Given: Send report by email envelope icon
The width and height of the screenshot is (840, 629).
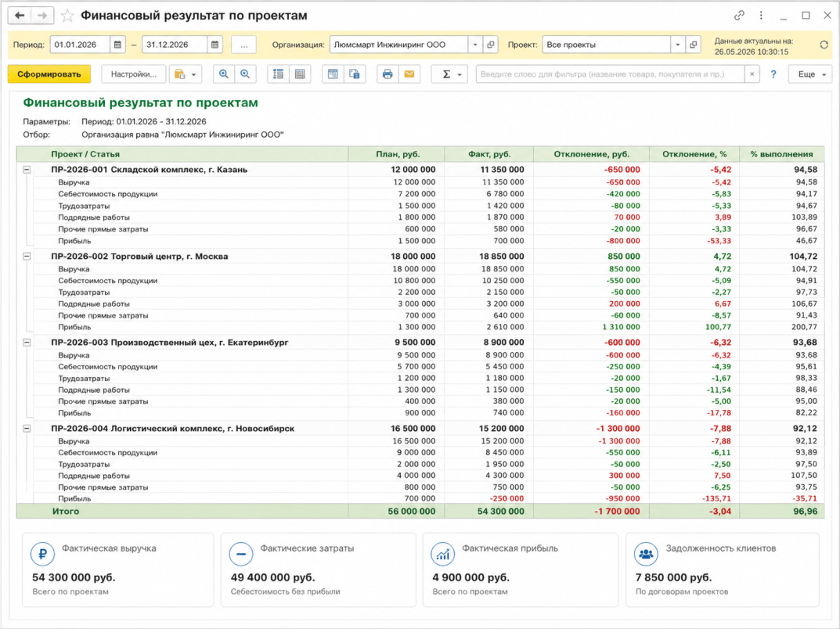Looking at the screenshot, I should (409, 74).
